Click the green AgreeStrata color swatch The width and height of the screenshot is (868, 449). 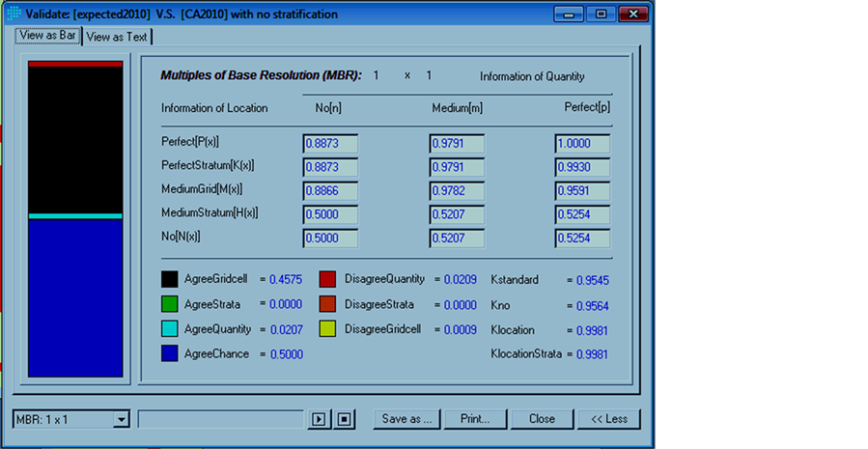pyautogui.click(x=169, y=304)
